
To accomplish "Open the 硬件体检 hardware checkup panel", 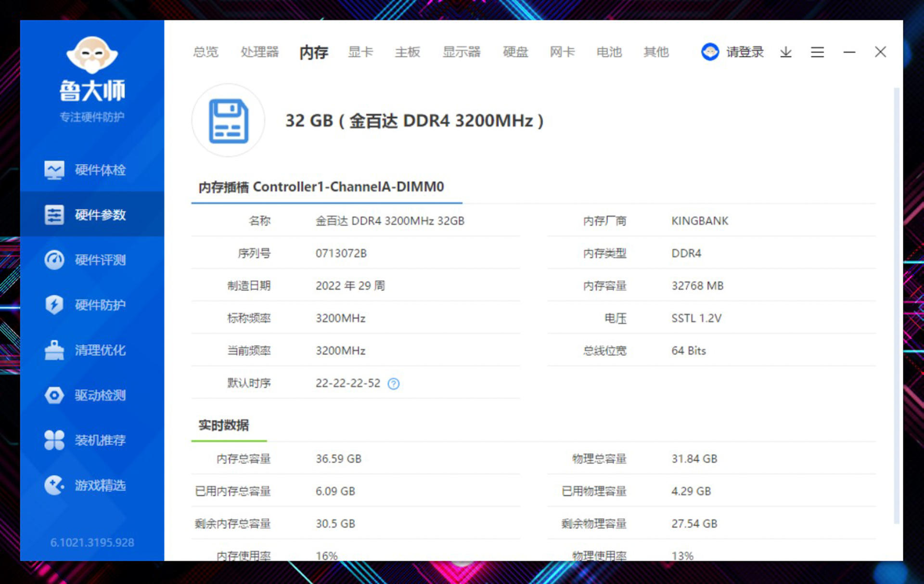I will coord(100,169).
